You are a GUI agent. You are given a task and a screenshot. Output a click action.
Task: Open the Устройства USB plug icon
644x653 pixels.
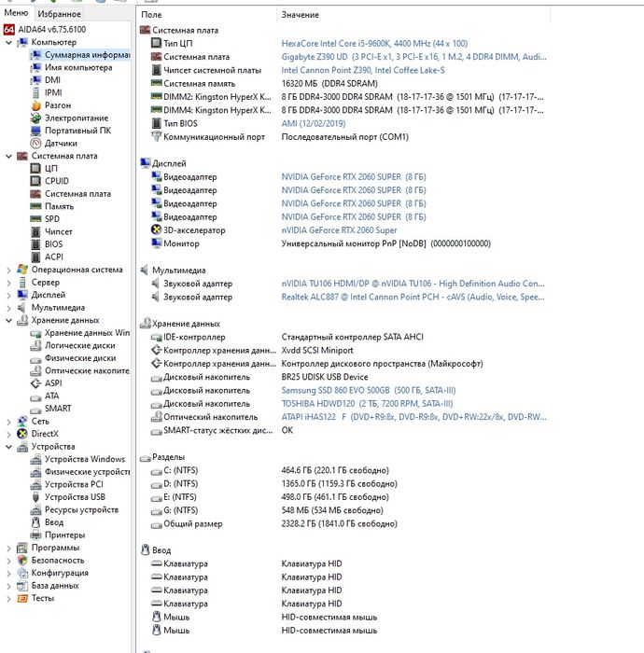click(35, 497)
